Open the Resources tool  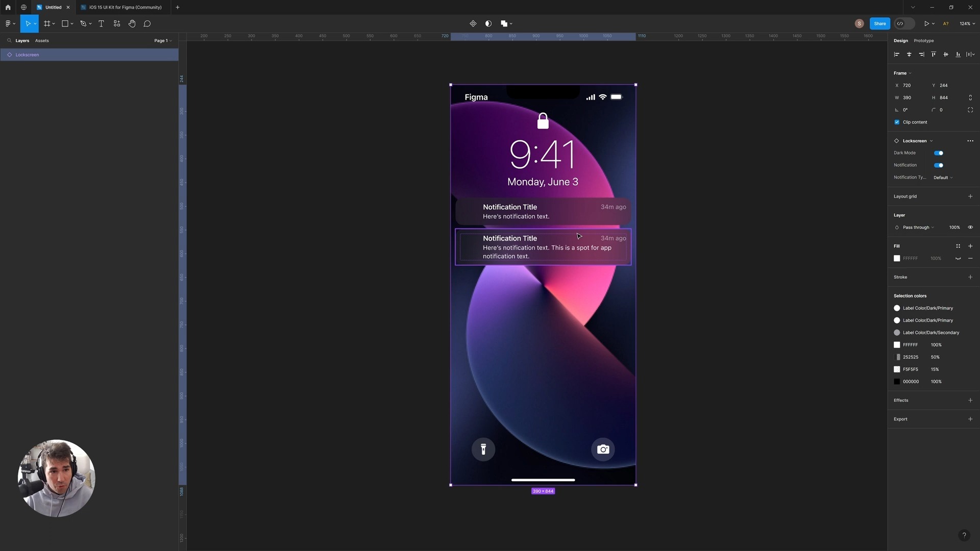coord(117,23)
